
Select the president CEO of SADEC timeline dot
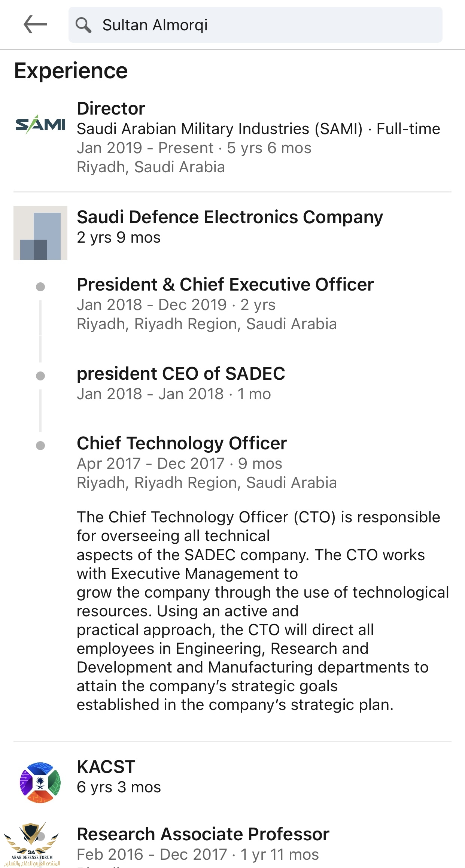tap(40, 376)
